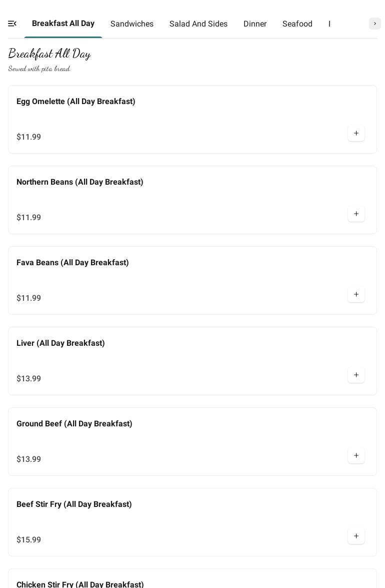Add Ground Beef to the order
Screen dimensions: 385x588
356,456
